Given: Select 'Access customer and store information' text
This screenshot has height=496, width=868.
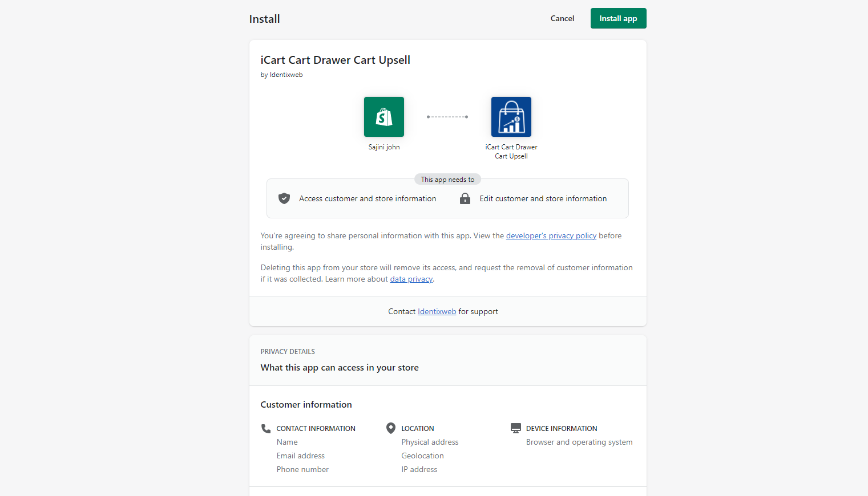Looking at the screenshot, I should (x=368, y=198).
